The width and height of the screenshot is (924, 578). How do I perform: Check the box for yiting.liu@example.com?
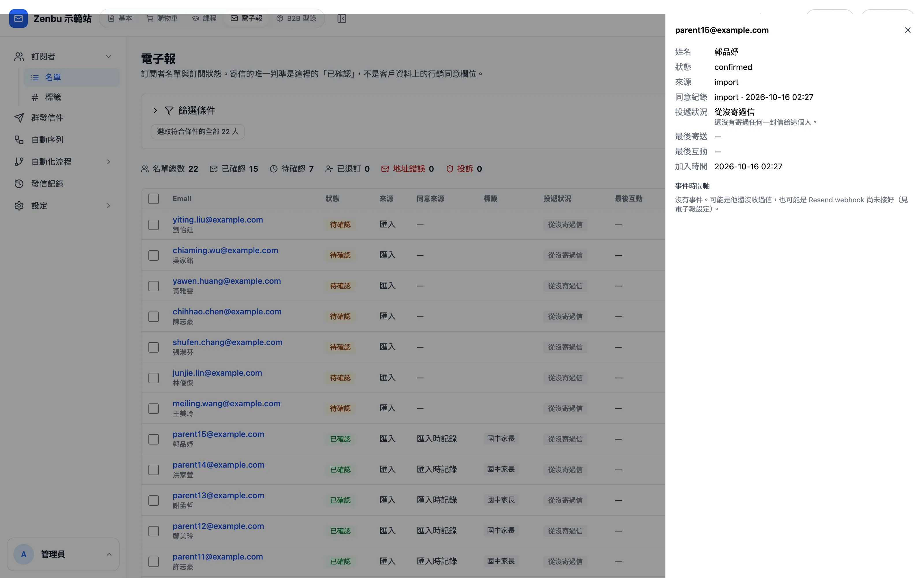coord(154,225)
